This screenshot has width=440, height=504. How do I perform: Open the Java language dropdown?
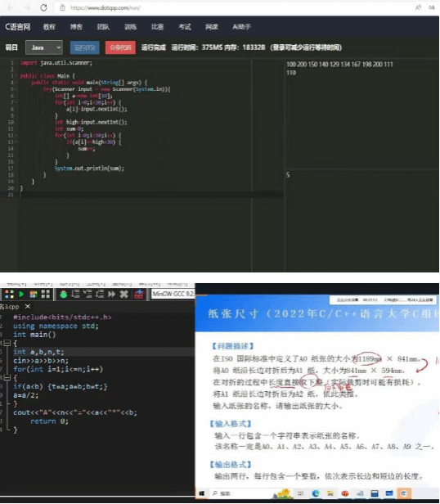(44, 47)
